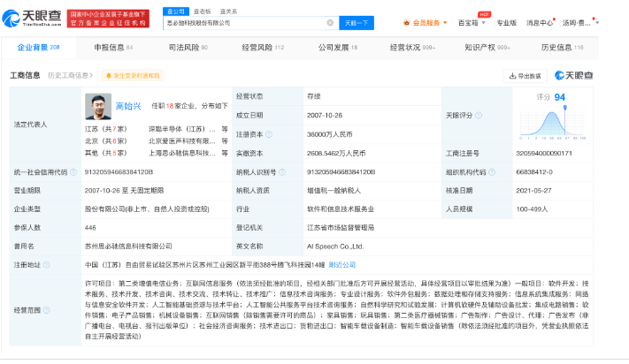Select the 查关系 search type

[x=228, y=11]
